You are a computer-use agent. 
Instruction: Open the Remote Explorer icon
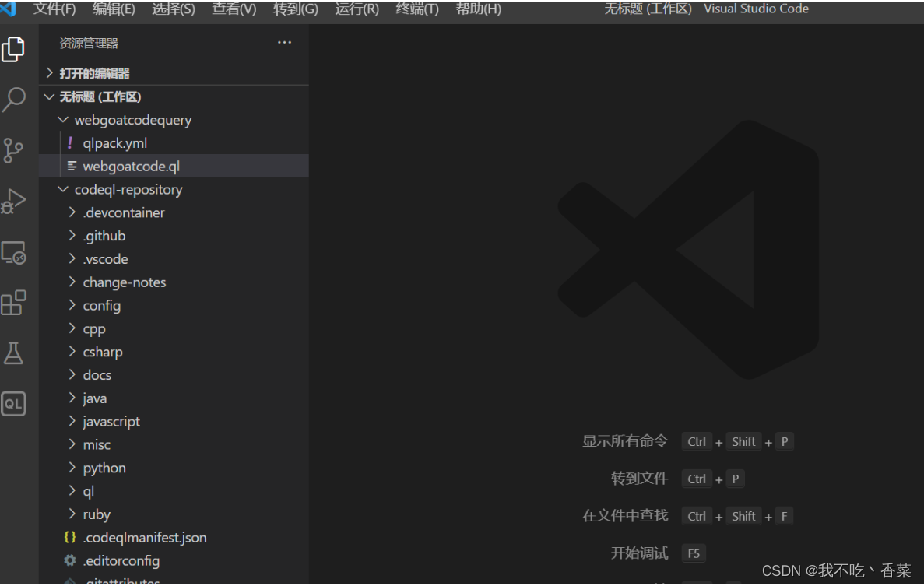[13, 252]
